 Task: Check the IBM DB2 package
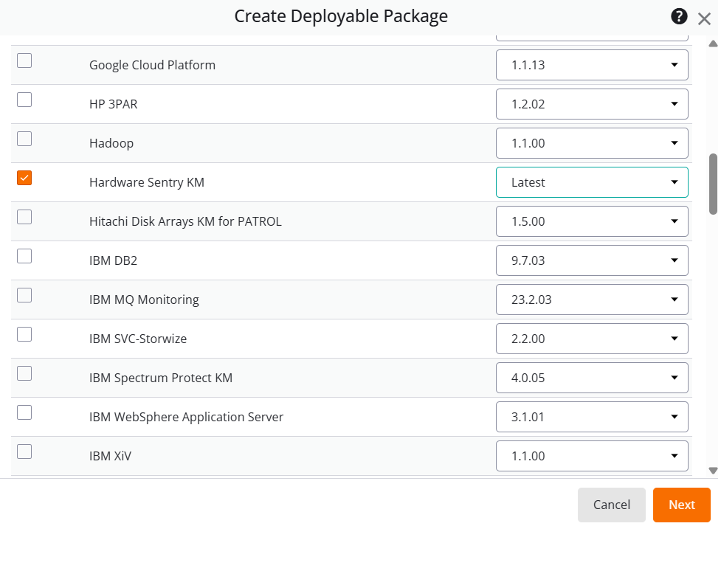(x=24, y=256)
